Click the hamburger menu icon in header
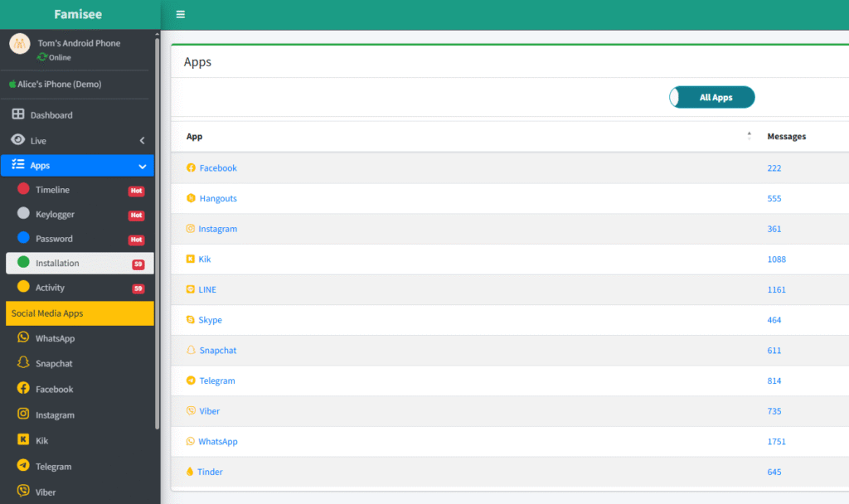This screenshot has width=849, height=504. pyautogui.click(x=180, y=15)
